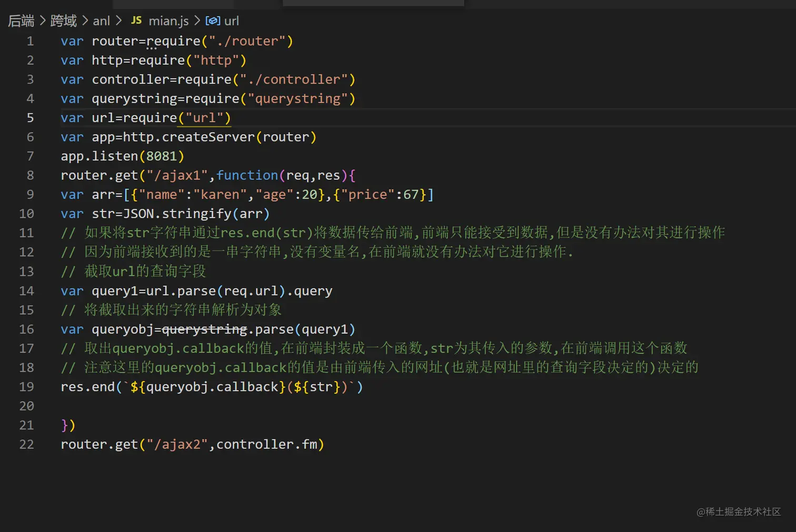This screenshot has width=796, height=532.
Task: Click line number 1 in the gutter
Action: (30, 41)
